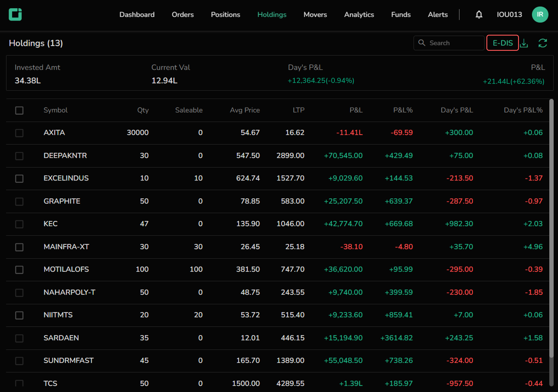Click the search magnifier icon
The height and width of the screenshot is (392, 558).
pos(422,43)
